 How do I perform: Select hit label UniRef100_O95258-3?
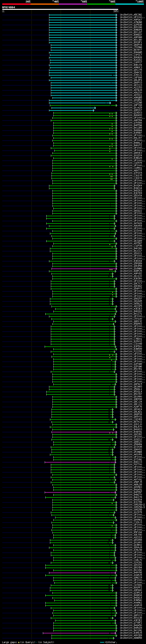(132, 507)
